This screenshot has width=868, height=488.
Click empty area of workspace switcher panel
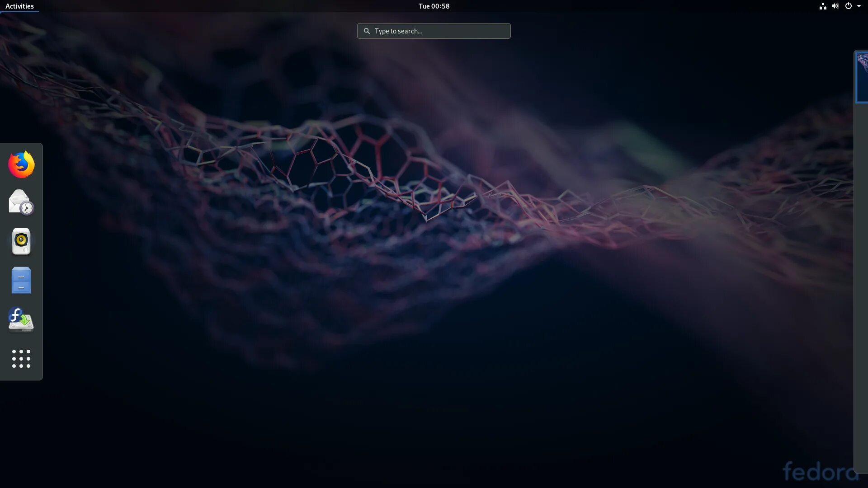[x=861, y=271]
